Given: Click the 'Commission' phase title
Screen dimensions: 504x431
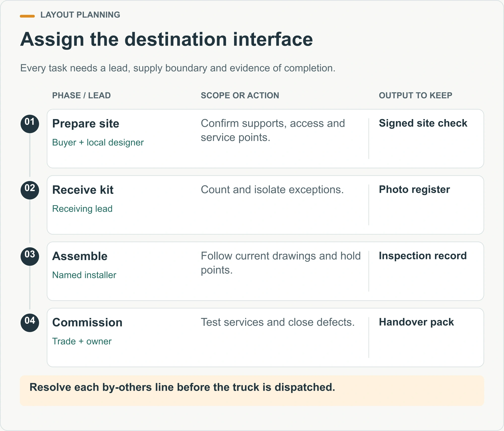Looking at the screenshot, I should coord(87,322).
